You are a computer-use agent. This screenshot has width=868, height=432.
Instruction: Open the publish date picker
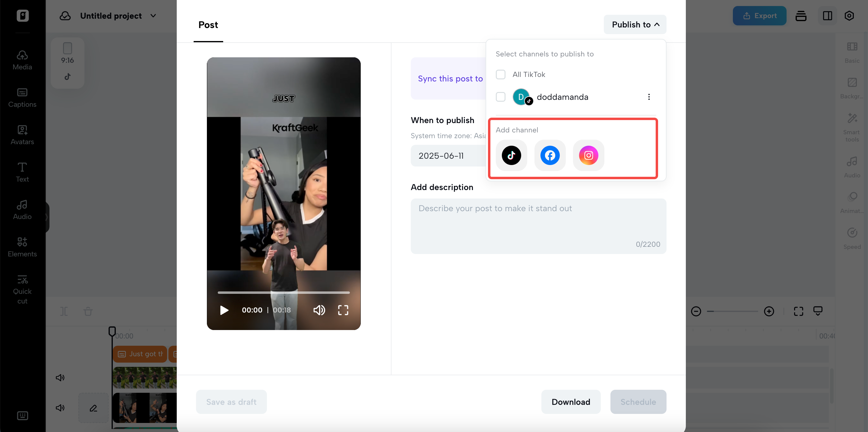click(442, 156)
